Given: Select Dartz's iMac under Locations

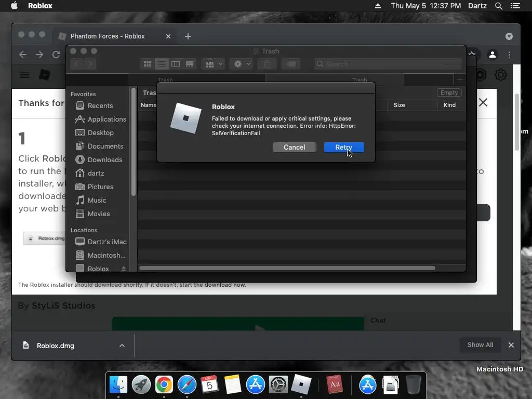Looking at the screenshot, I should click(x=101, y=242).
